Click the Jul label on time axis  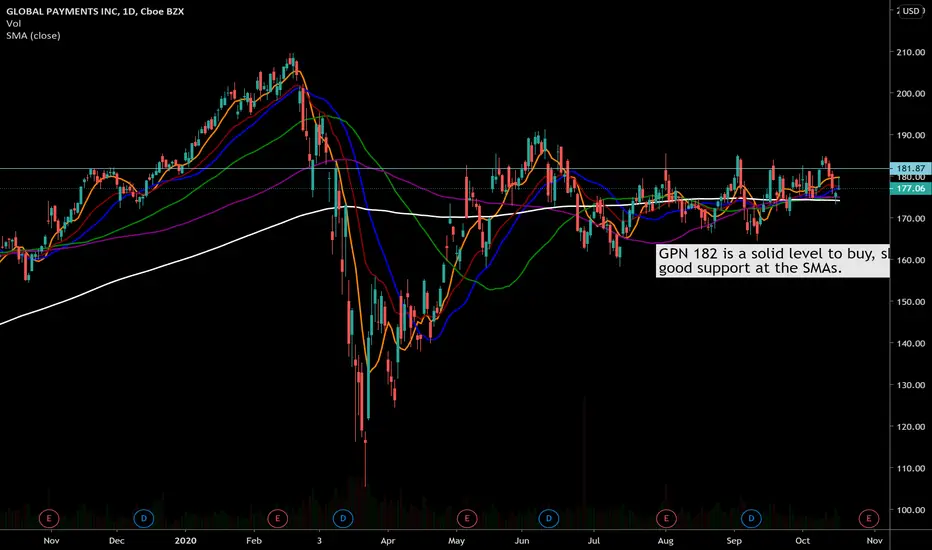(593, 540)
